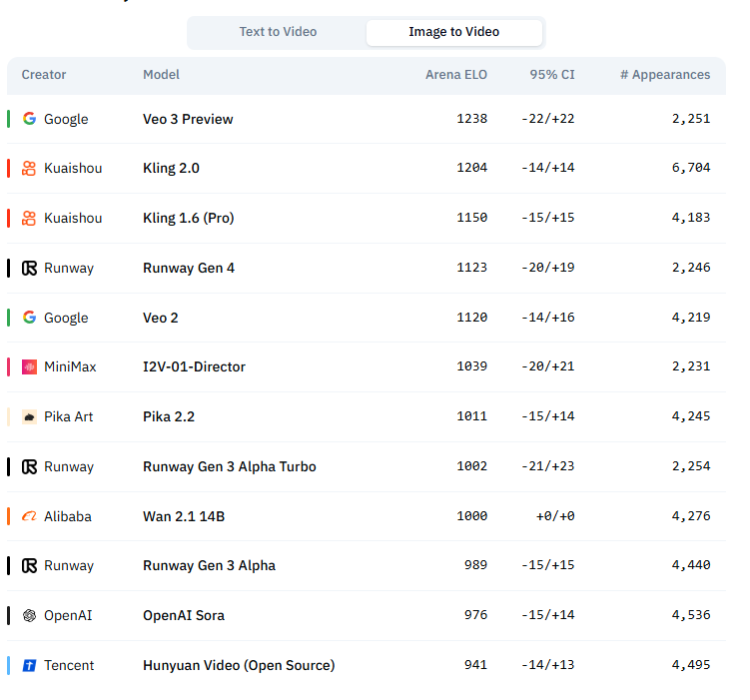Click the ELO value 941

click(x=475, y=665)
